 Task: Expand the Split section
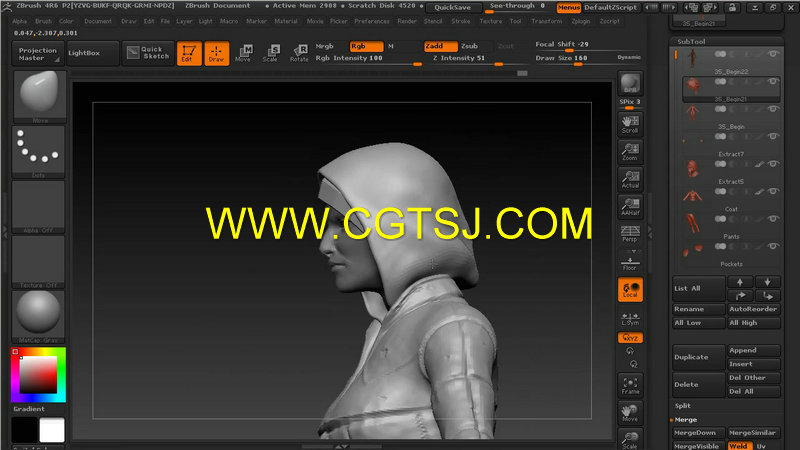tap(683, 406)
